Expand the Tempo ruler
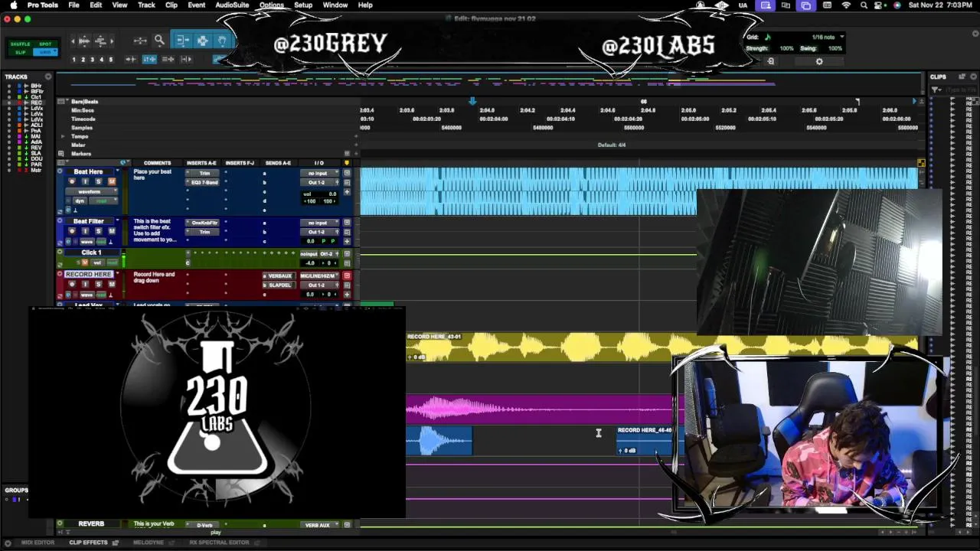 point(63,136)
